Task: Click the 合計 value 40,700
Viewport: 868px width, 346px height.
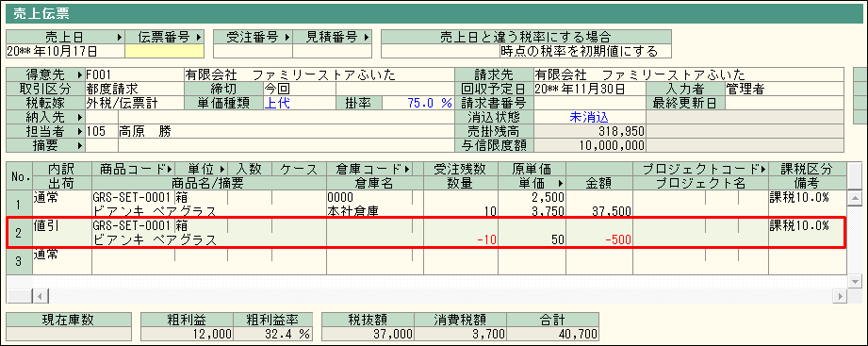Action: (x=553, y=334)
